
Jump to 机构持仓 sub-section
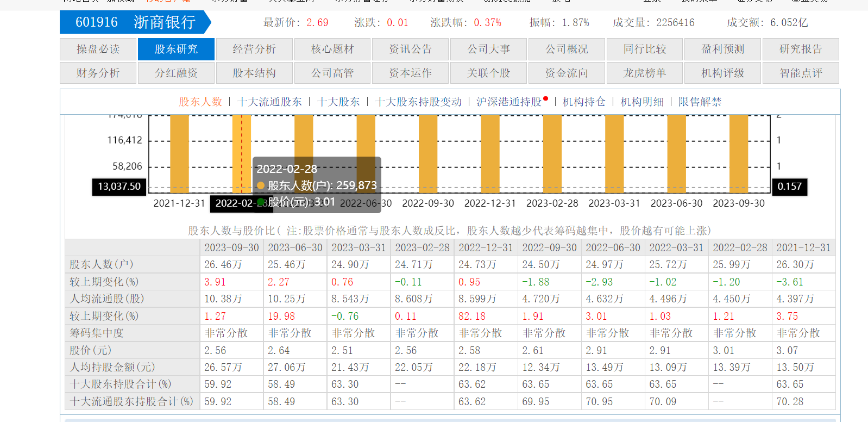click(584, 102)
